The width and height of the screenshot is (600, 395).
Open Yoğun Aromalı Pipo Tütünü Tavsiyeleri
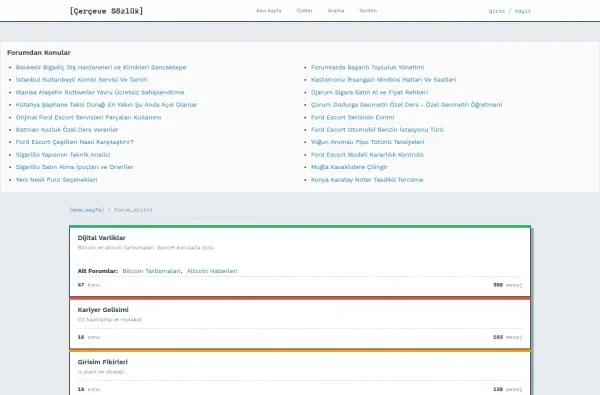click(x=367, y=142)
